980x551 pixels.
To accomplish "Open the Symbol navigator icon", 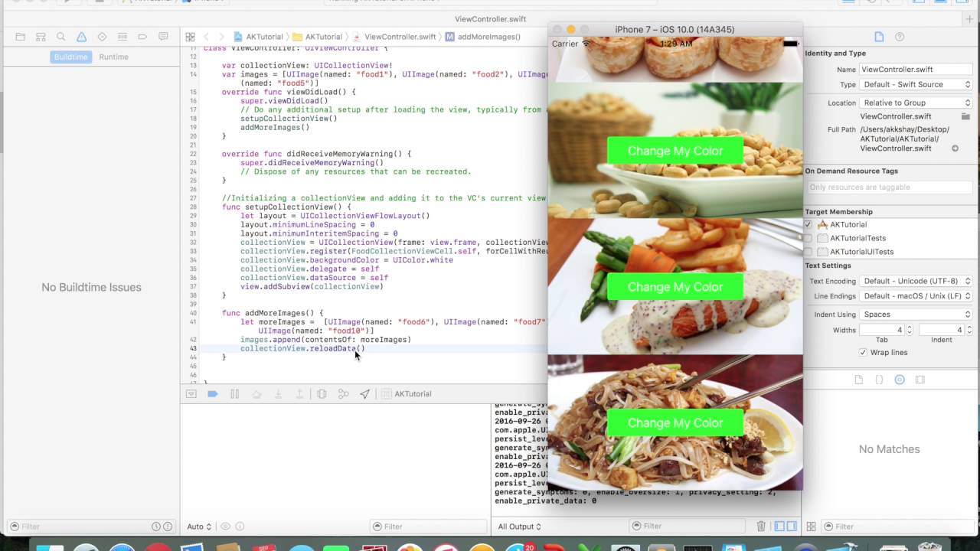I will [x=41, y=37].
